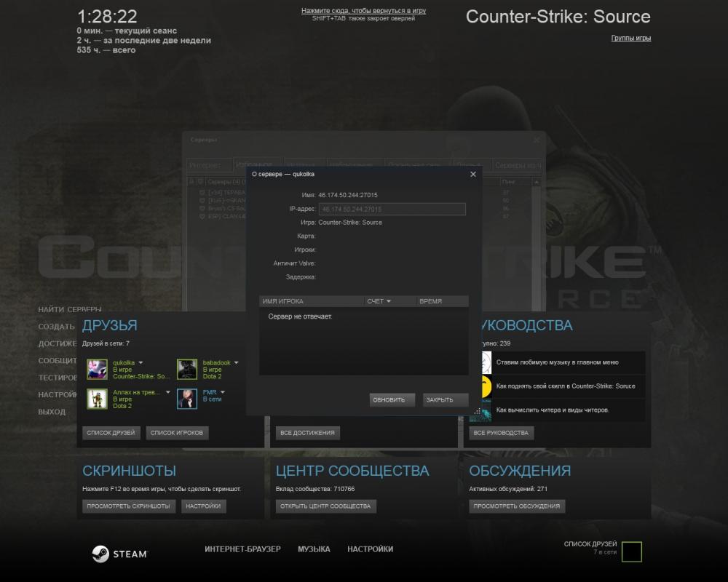Click yellow guide thumbnail for skill guide
The image size is (728, 582).
coord(486,386)
